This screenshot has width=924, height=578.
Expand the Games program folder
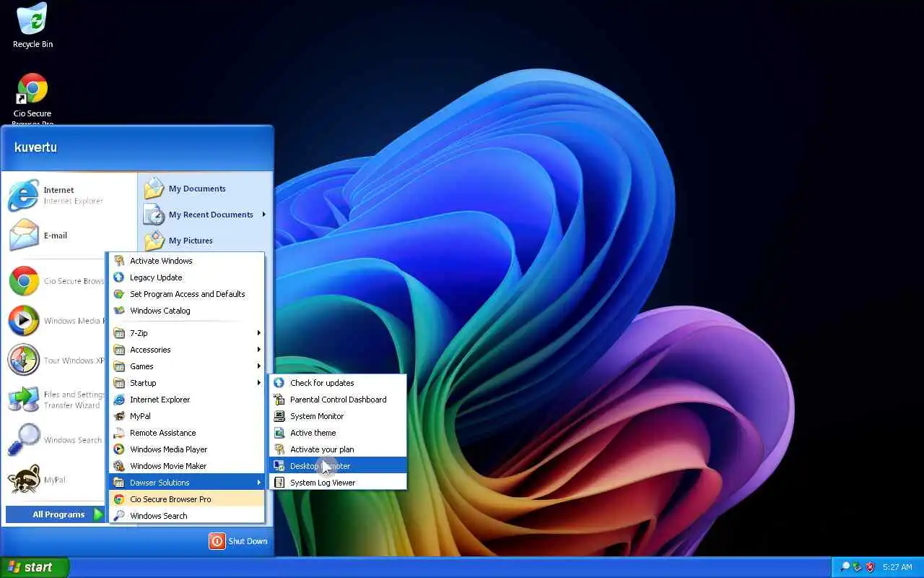(x=187, y=366)
